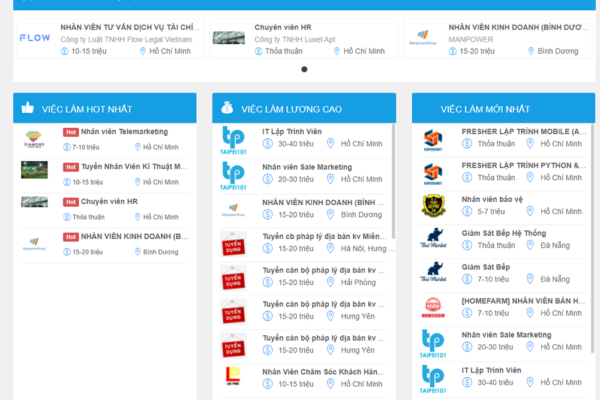The width and height of the screenshot is (600, 400).
Task: Click the yellow security badge logo for Nhân viên bảo vệ
Action: coord(433,206)
